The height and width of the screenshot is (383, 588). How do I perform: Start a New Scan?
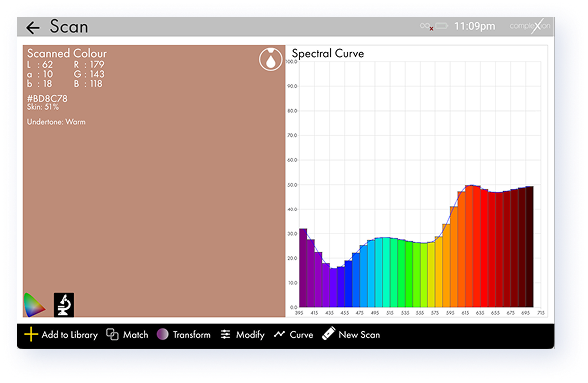tap(359, 335)
